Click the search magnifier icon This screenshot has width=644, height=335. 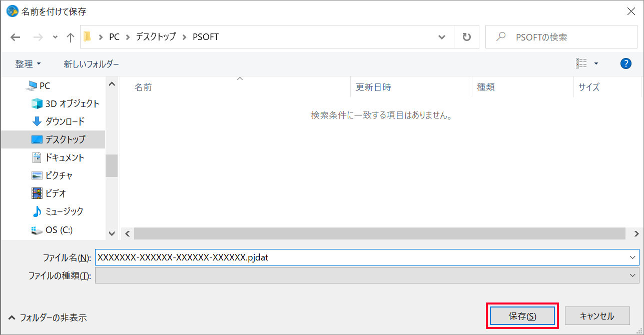[x=500, y=37]
